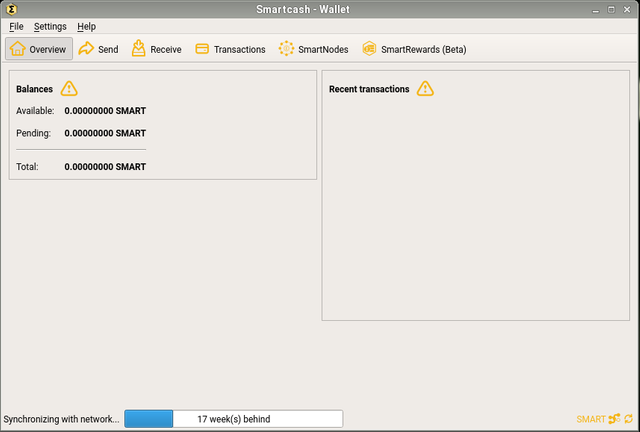This screenshot has width=640, height=432.
Task: Open the Settings menu
Action: pos(50,27)
